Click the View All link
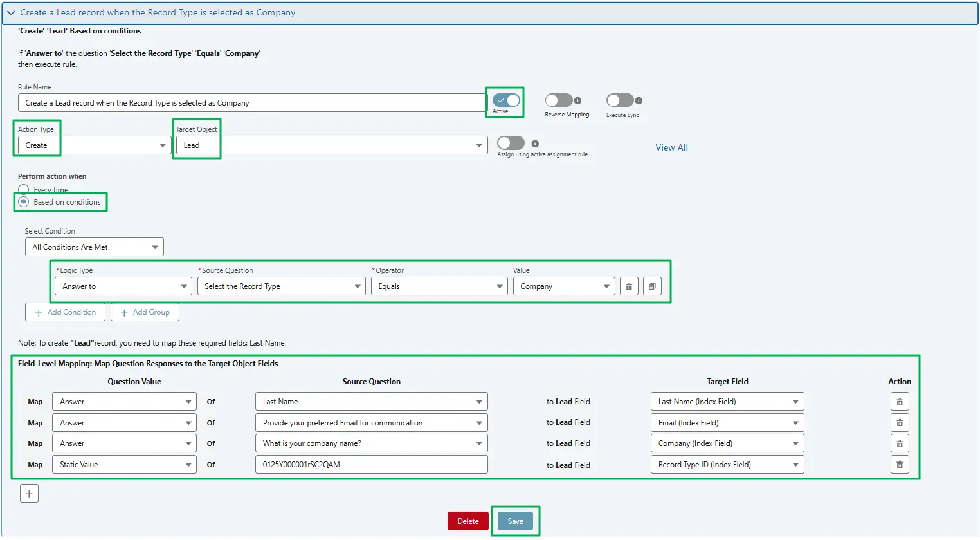This screenshot has height=540, width=980. (x=671, y=147)
